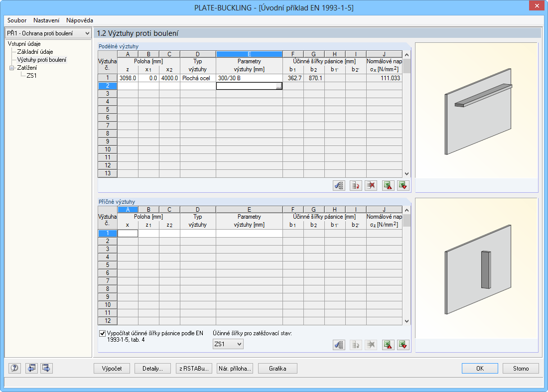Import longitudinal stiffeners table from Excel
Image resolution: width=548 pixels, height=392 pixels.
[403, 185]
